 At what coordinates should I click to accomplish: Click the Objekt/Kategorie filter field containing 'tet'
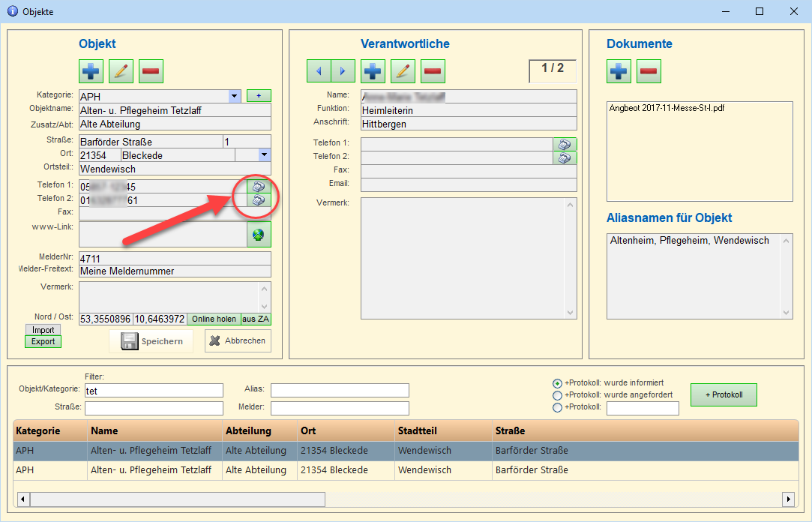[154, 390]
